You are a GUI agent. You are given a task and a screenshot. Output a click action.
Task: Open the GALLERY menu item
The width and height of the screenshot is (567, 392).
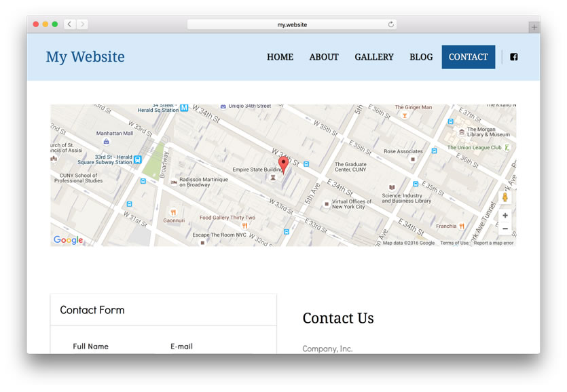374,57
